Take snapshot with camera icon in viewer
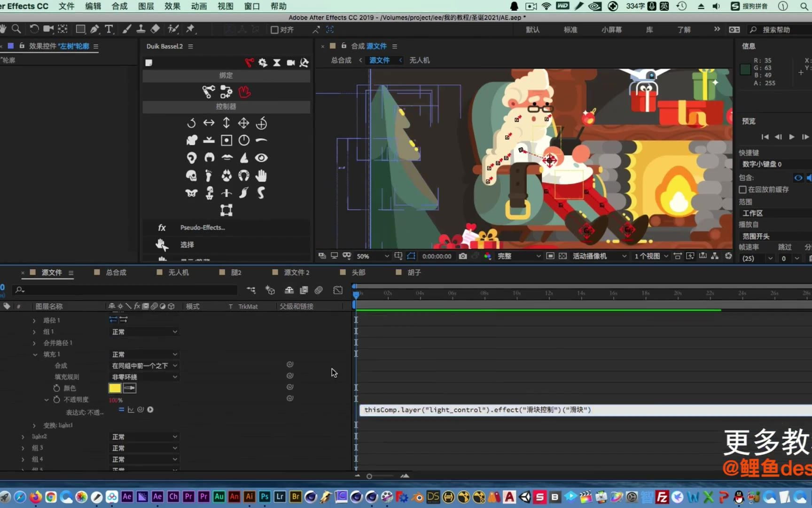The height and width of the screenshot is (508, 812). tap(463, 256)
